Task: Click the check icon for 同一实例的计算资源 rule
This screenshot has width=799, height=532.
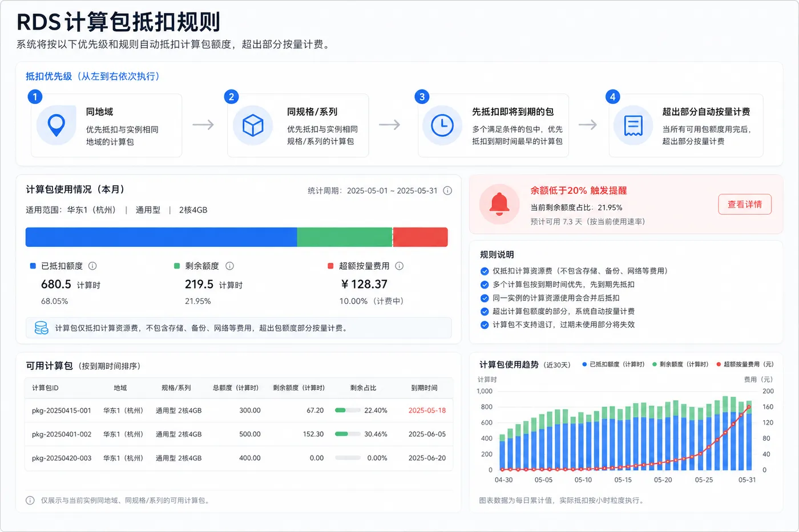Action: point(485,298)
